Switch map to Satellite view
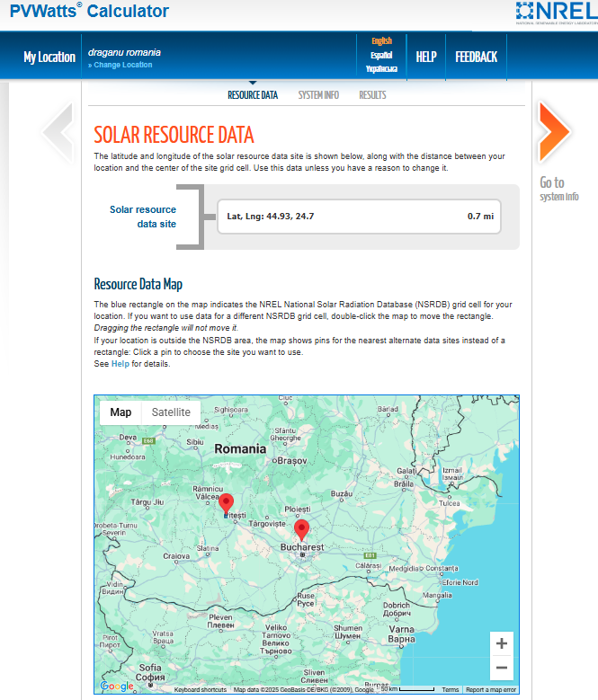The image size is (598, 700). (170, 412)
